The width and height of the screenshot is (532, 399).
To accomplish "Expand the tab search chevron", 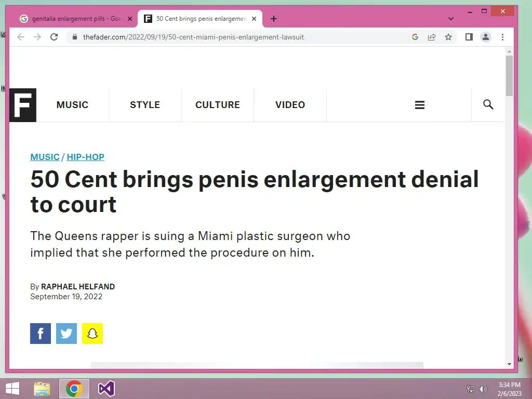I will [x=450, y=19].
